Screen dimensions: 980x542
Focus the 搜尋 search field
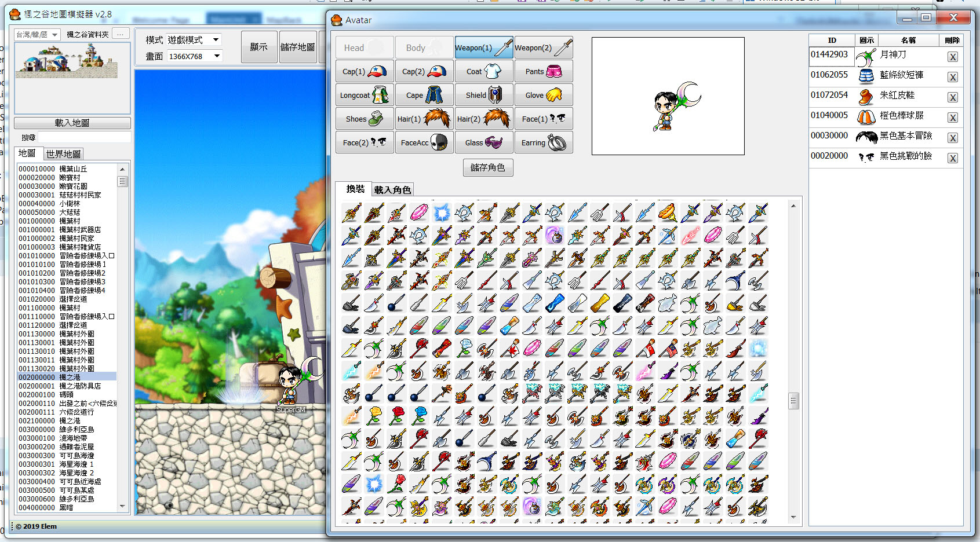pyautogui.click(x=85, y=137)
